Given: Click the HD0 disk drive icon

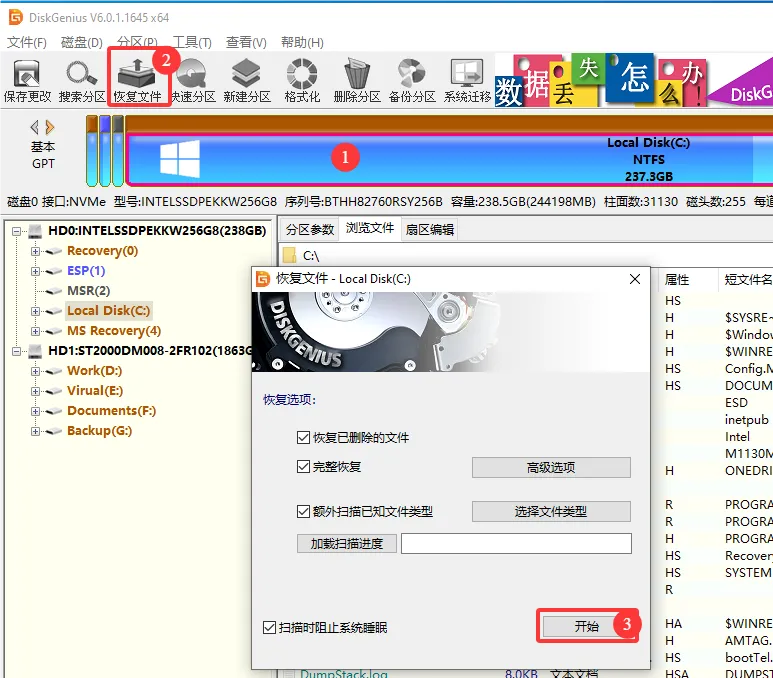Looking at the screenshot, I should [x=35, y=230].
